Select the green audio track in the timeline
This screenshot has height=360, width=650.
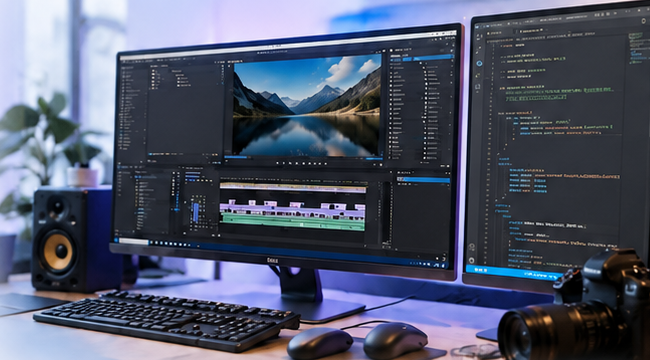click(x=292, y=222)
